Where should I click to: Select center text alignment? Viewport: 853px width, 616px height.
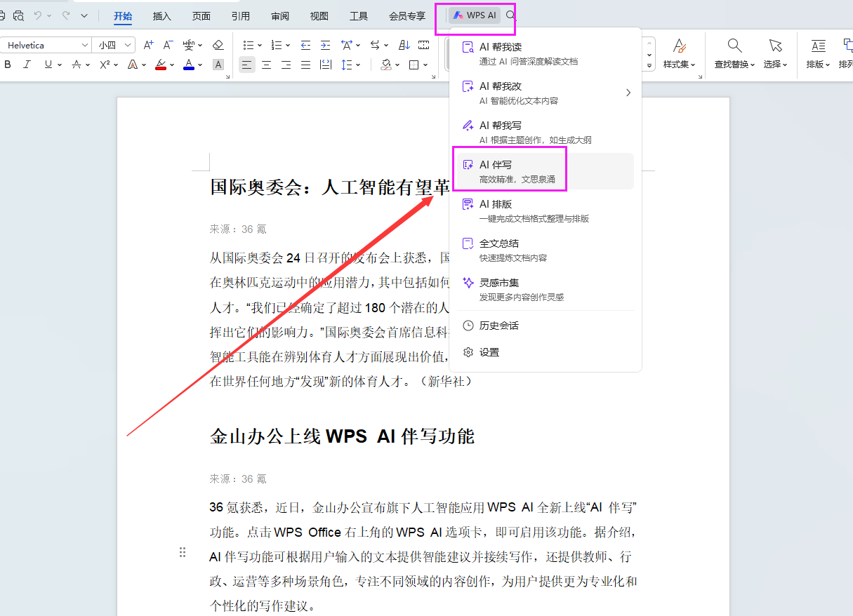pos(266,65)
